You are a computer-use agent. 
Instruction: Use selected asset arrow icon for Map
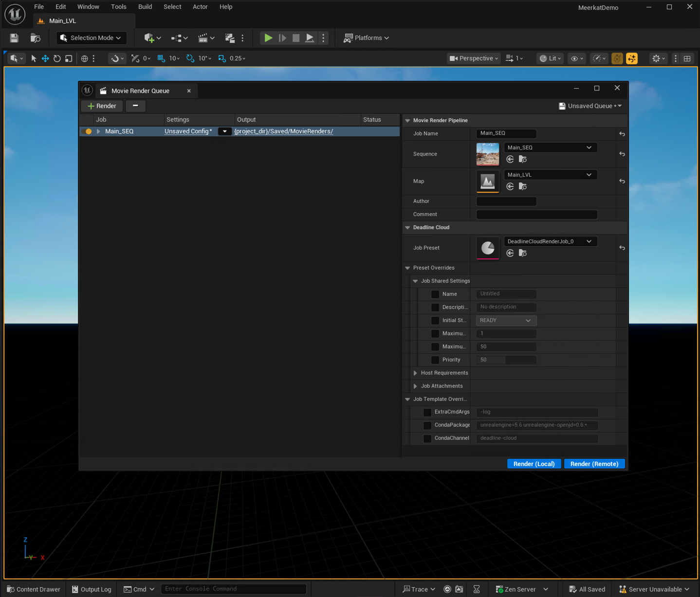pos(510,186)
